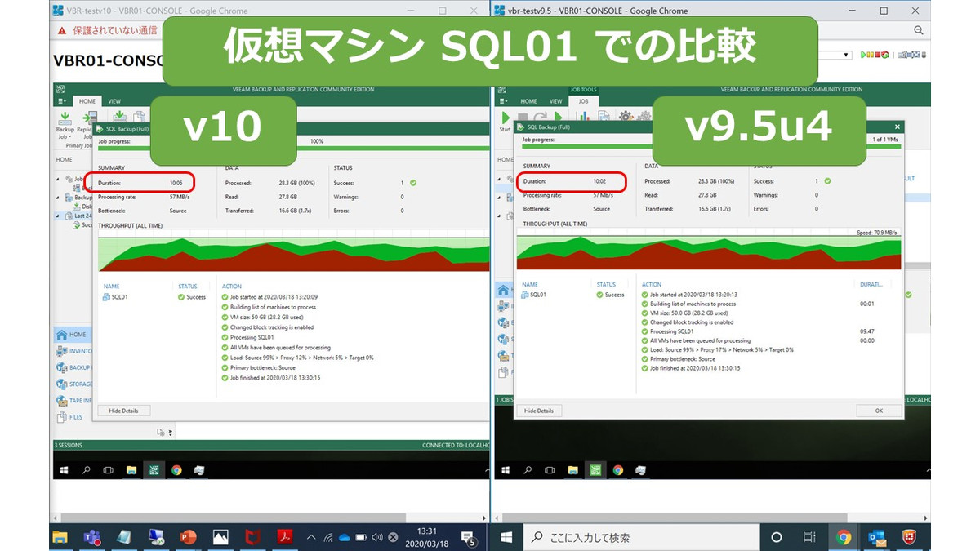Open INVENTORY view in VBR-testv10 navigation pane
This screenshot has height=551, width=980.
click(x=73, y=351)
